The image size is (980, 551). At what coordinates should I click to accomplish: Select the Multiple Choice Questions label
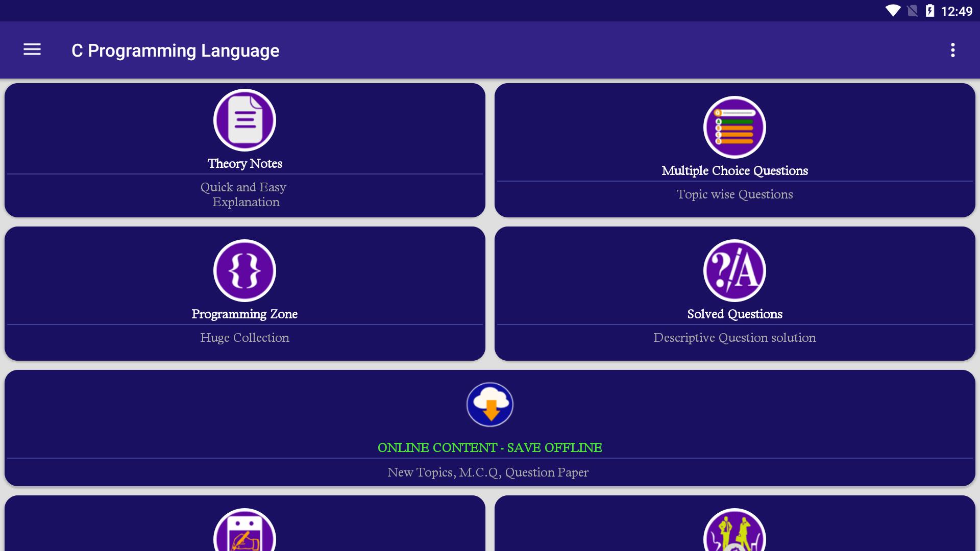734,171
